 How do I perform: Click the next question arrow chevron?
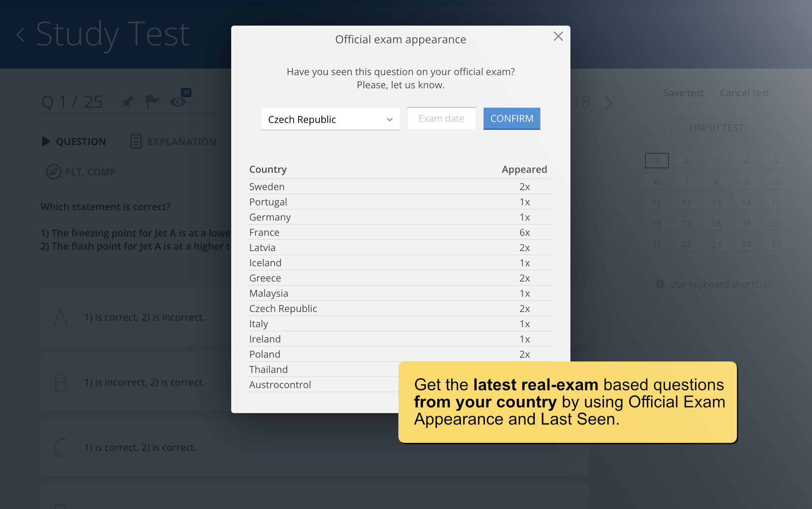608,103
